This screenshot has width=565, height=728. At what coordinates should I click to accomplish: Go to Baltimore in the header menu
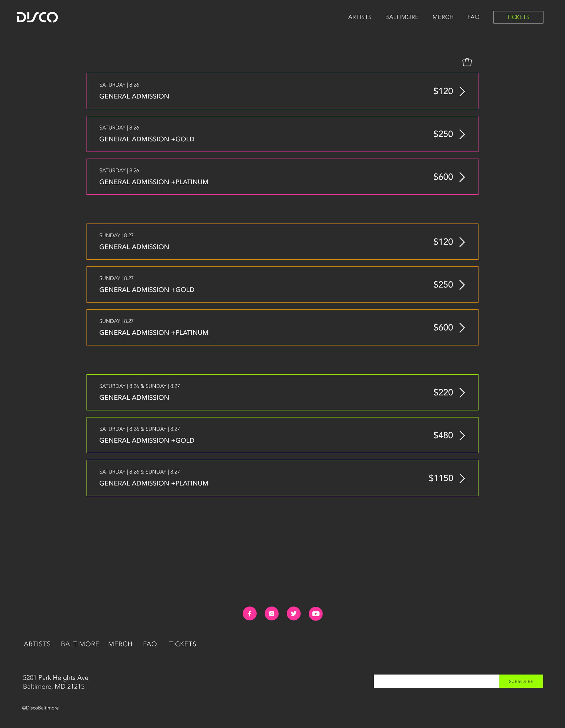point(402,17)
